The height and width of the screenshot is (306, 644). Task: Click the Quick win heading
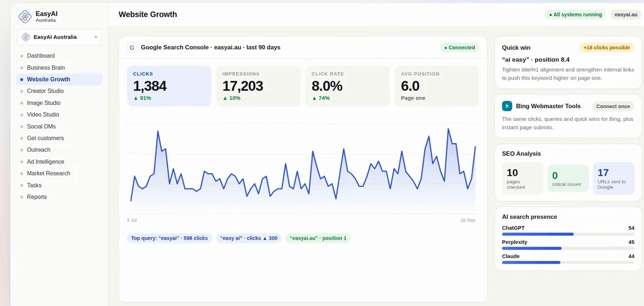coord(516,48)
